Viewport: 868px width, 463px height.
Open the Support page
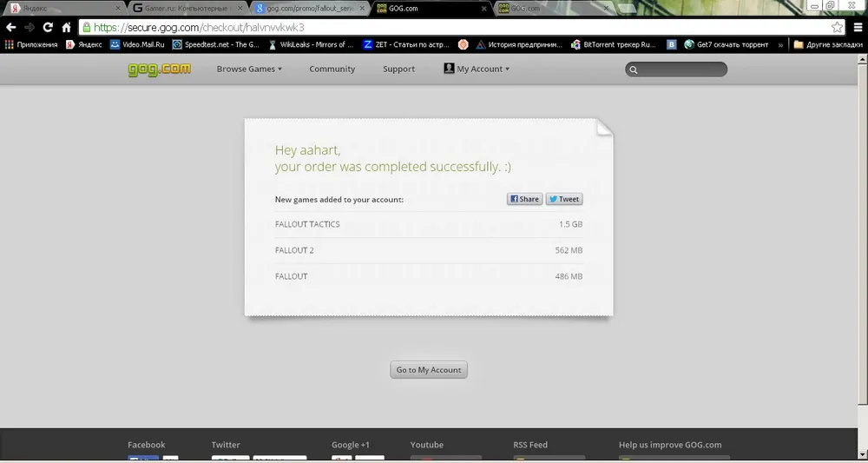click(398, 69)
